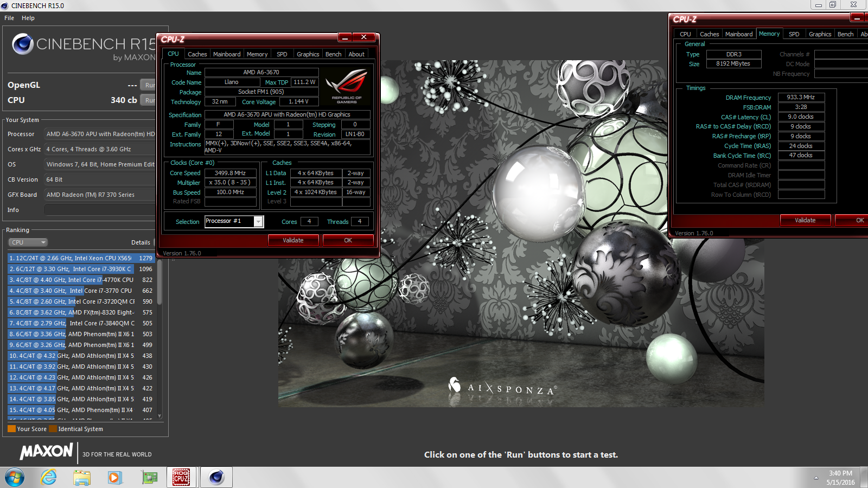Click the CPU-Z title bar of front window
Image resolution: width=868 pixels, height=488 pixels.
point(250,39)
